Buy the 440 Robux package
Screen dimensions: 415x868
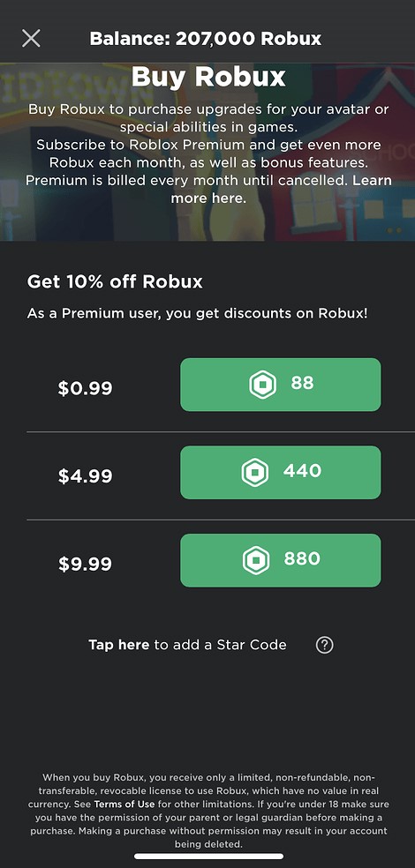tap(281, 473)
